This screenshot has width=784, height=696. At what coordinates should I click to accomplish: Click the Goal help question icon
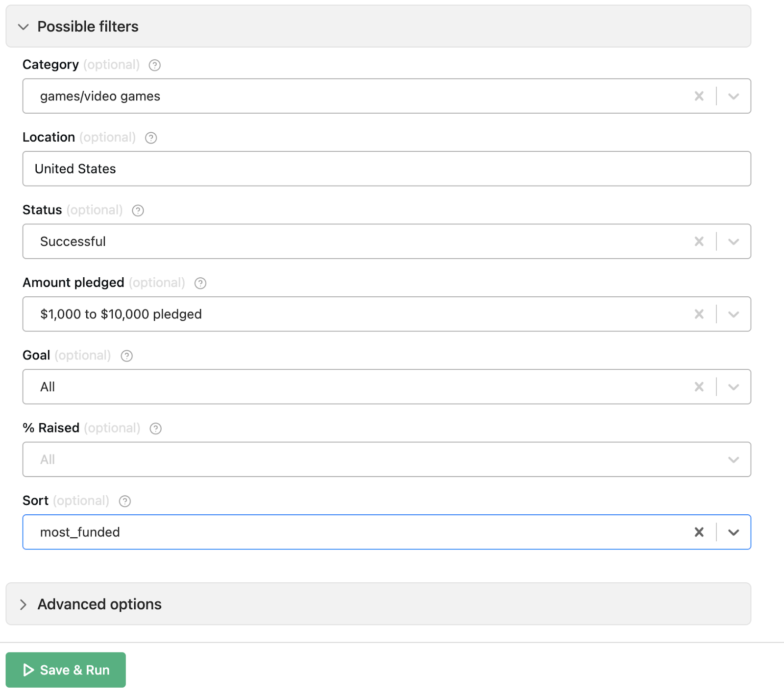[126, 356]
